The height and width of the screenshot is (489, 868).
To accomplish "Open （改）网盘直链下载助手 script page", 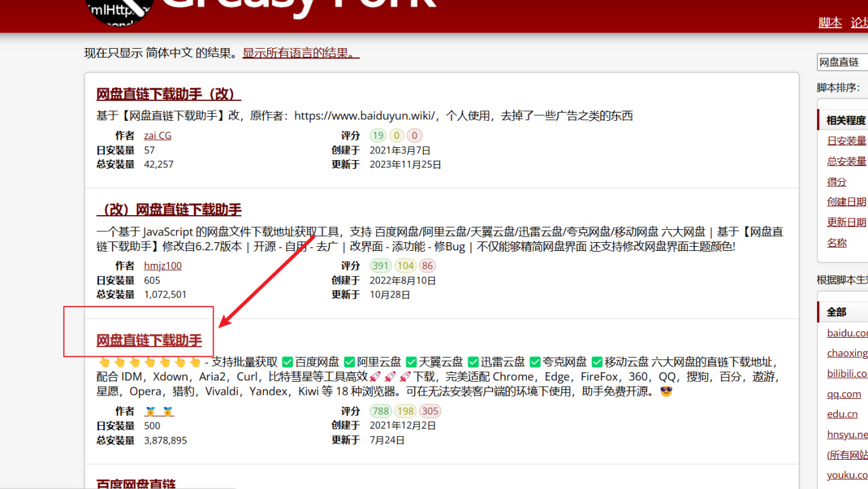I will pyautogui.click(x=169, y=209).
